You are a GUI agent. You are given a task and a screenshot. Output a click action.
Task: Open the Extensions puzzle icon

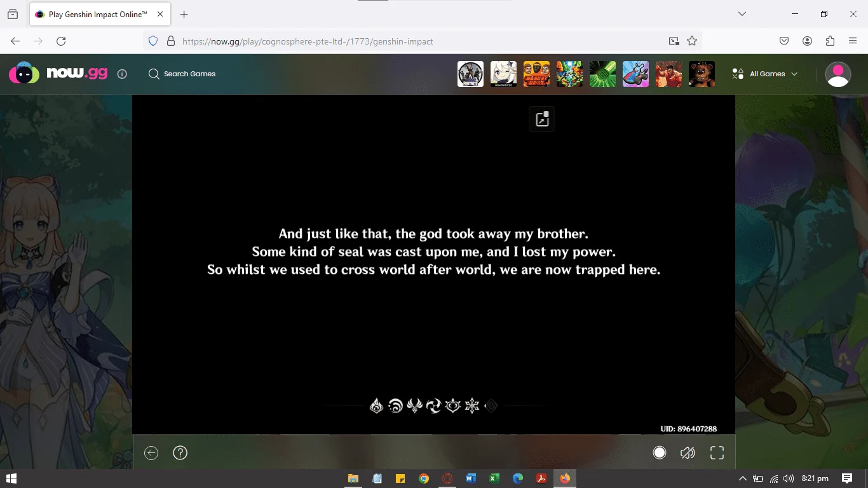coord(830,41)
